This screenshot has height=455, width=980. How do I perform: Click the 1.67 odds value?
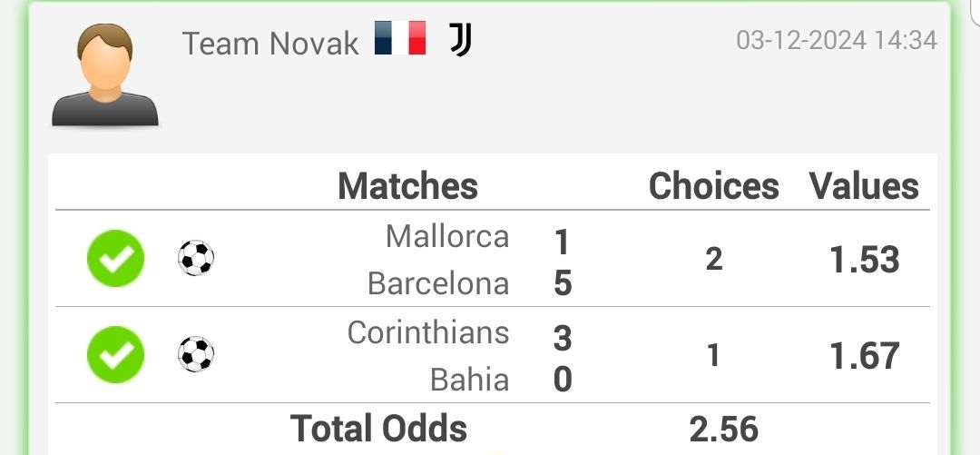pos(865,355)
